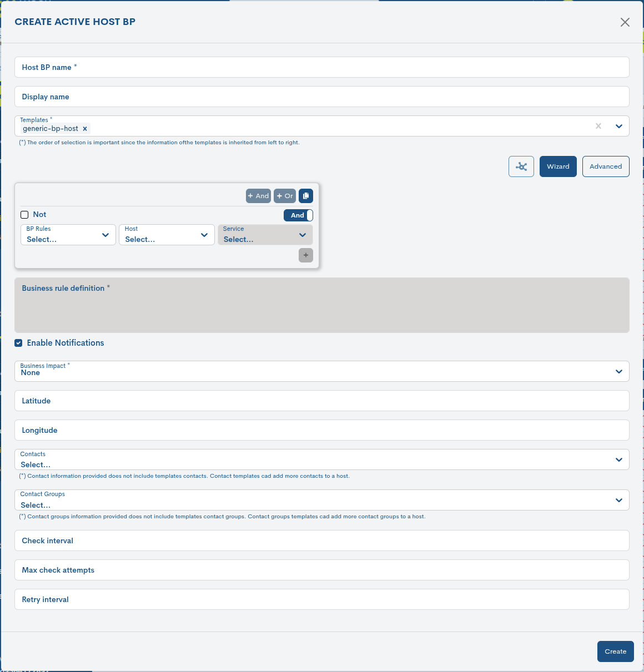Image resolution: width=644 pixels, height=672 pixels.
Task: Click the Longitude field
Action: [322, 430]
